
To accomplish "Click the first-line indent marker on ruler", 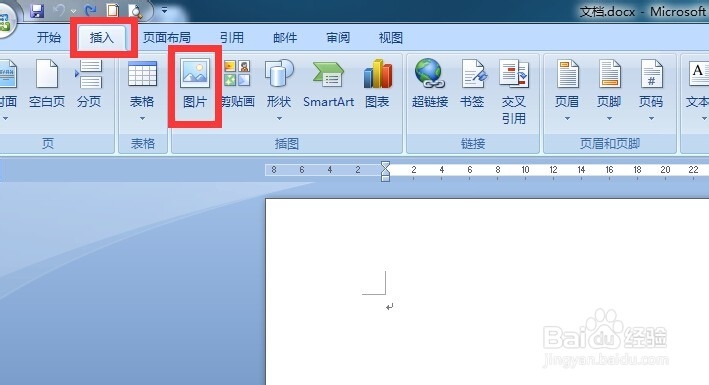I will (385, 166).
